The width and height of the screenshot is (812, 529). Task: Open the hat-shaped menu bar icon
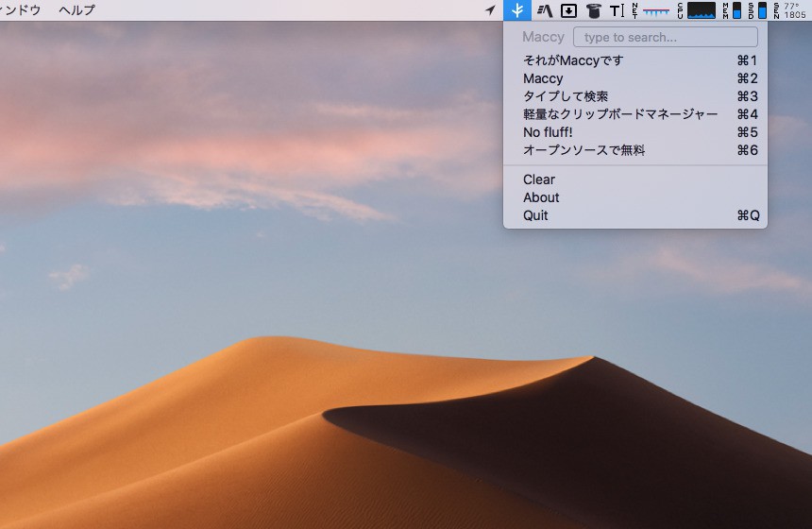(594, 10)
